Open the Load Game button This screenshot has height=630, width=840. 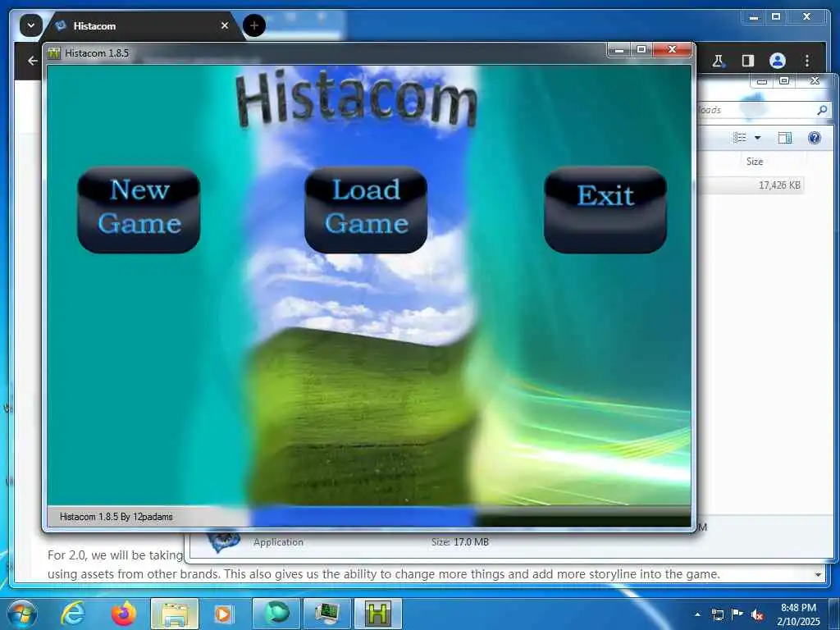pos(366,210)
